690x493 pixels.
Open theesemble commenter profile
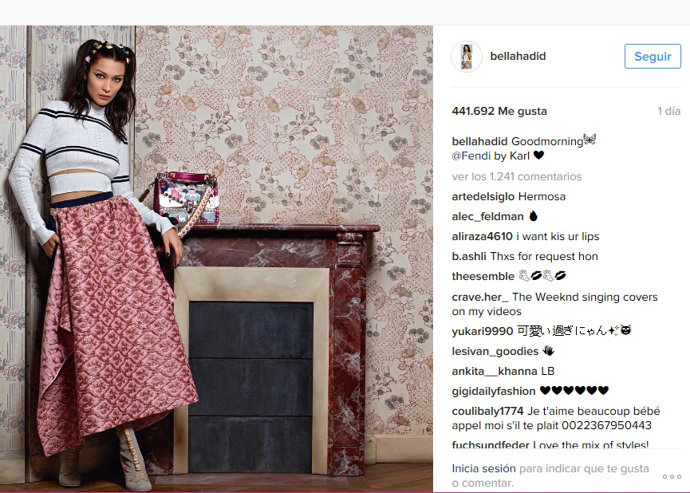[x=483, y=276]
